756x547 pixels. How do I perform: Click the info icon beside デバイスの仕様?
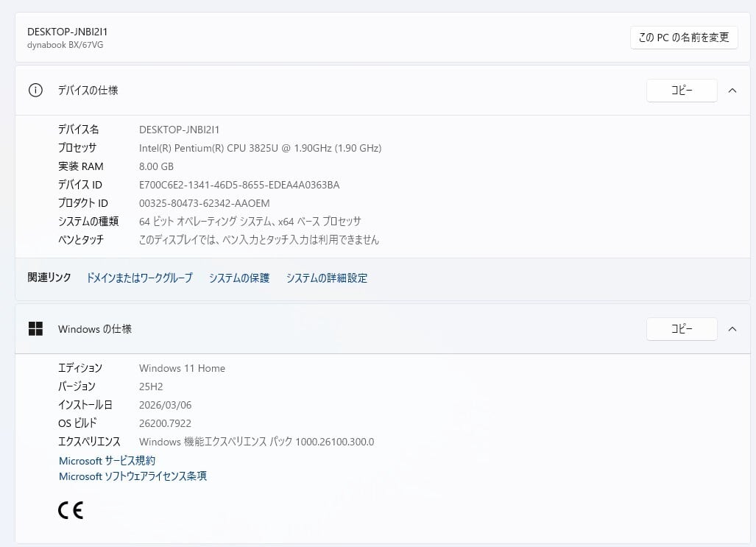pyautogui.click(x=35, y=91)
